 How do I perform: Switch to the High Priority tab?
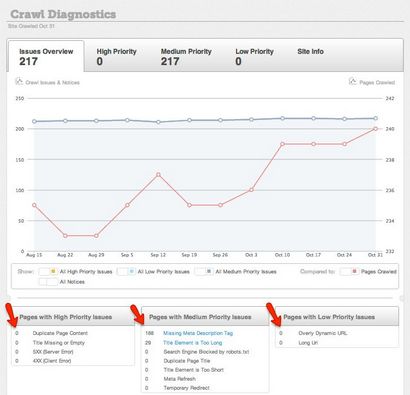116,56
